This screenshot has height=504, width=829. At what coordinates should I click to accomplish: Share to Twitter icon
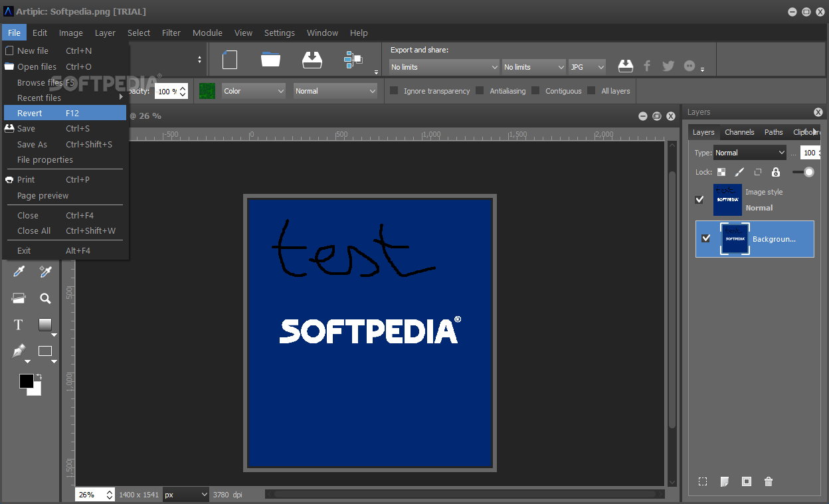(668, 66)
